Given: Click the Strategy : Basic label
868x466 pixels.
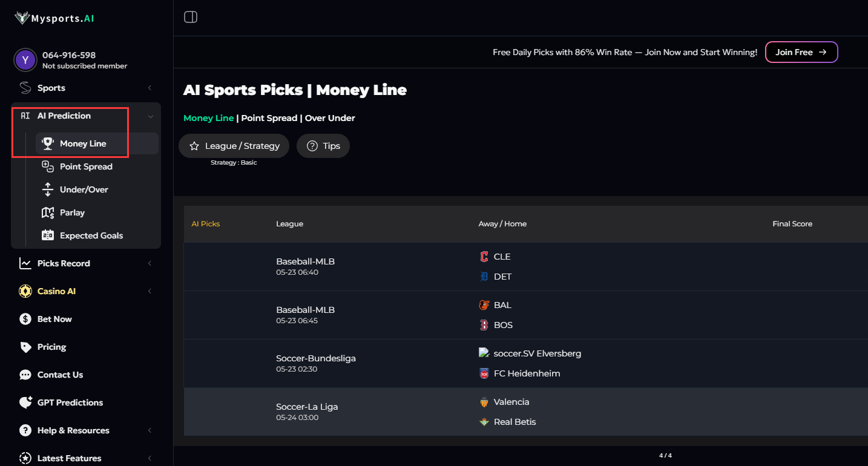Looking at the screenshot, I should pyautogui.click(x=234, y=163).
